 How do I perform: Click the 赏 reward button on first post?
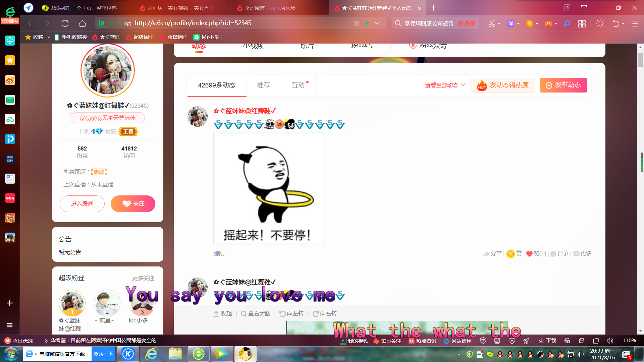click(x=514, y=254)
